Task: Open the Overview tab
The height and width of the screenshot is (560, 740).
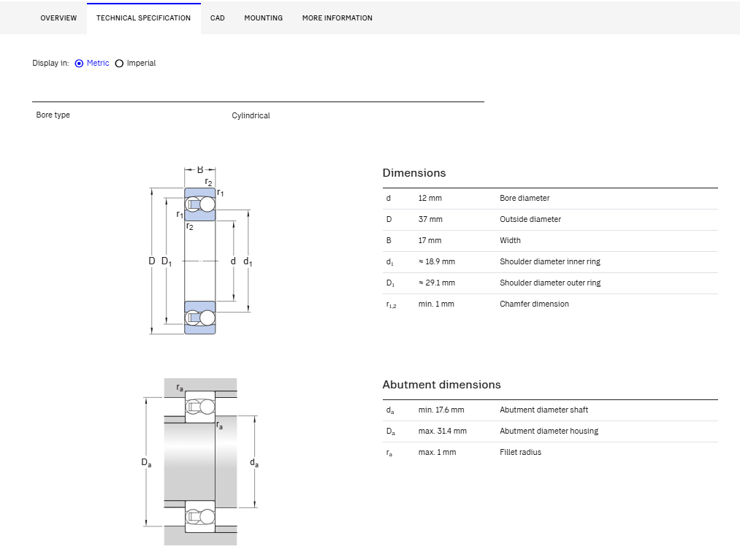Action: pyautogui.click(x=58, y=18)
